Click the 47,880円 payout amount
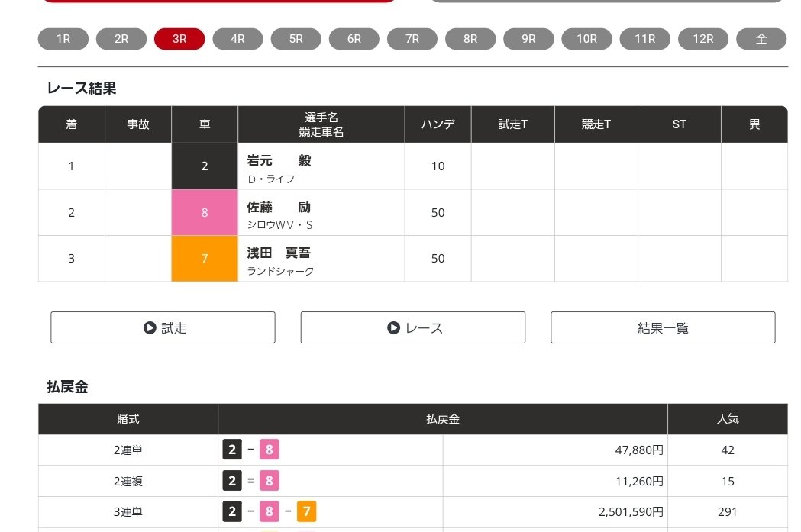 click(x=639, y=450)
